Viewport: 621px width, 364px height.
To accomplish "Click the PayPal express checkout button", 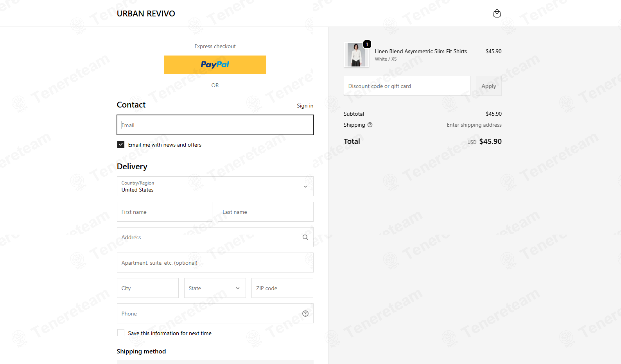I will point(215,65).
